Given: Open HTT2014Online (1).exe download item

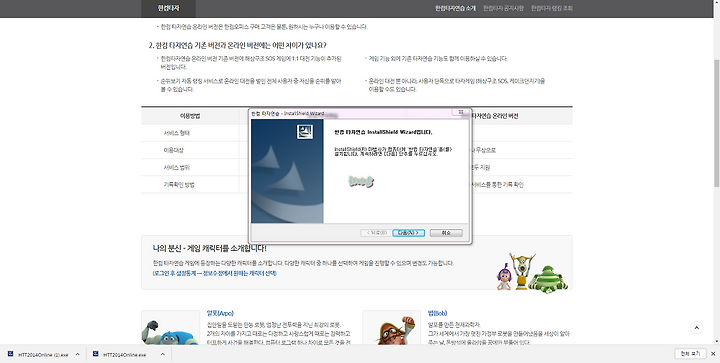Looking at the screenshot, I should point(43,355).
